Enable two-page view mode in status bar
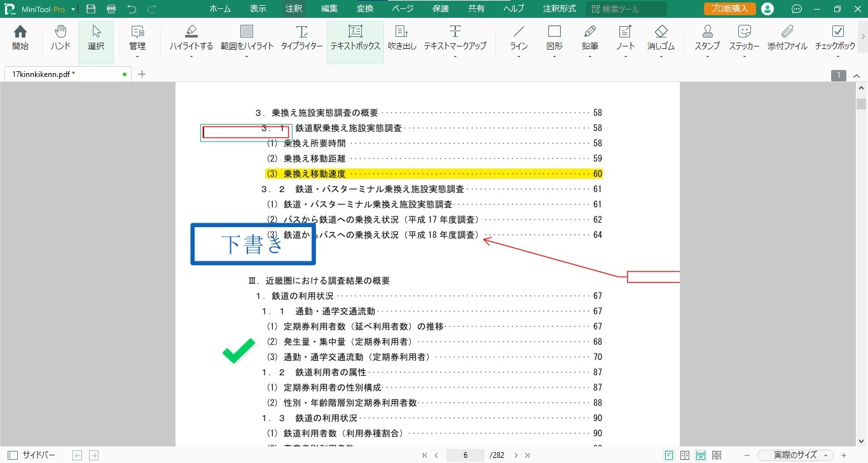Viewport: 868px width, 463px height. point(685,455)
